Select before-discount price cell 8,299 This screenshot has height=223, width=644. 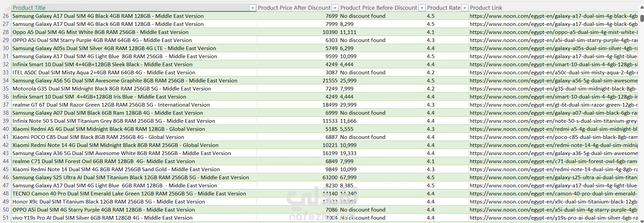382,24
